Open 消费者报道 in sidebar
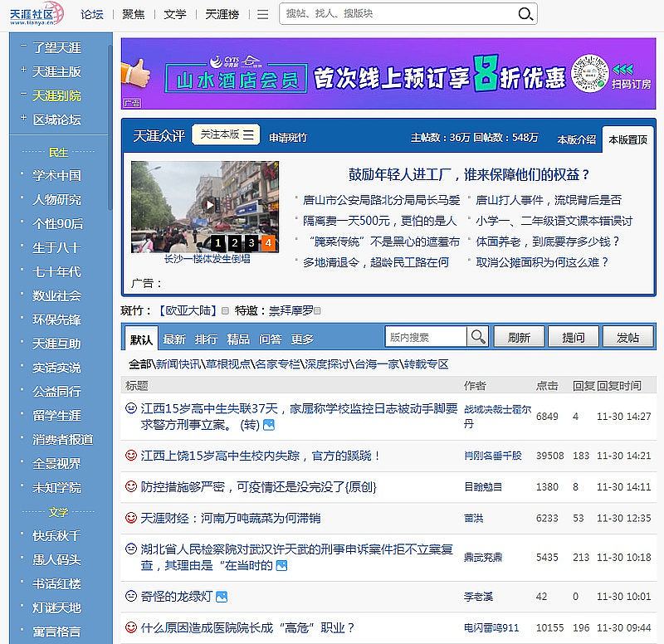 [x=63, y=440]
